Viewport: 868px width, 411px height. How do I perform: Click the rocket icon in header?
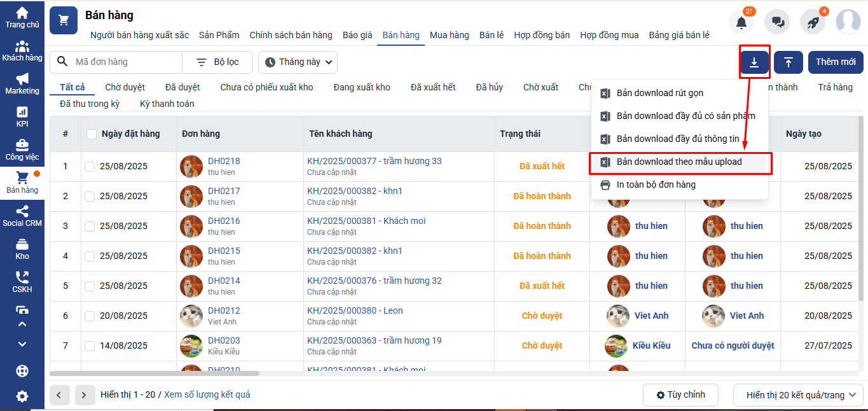[x=812, y=22]
